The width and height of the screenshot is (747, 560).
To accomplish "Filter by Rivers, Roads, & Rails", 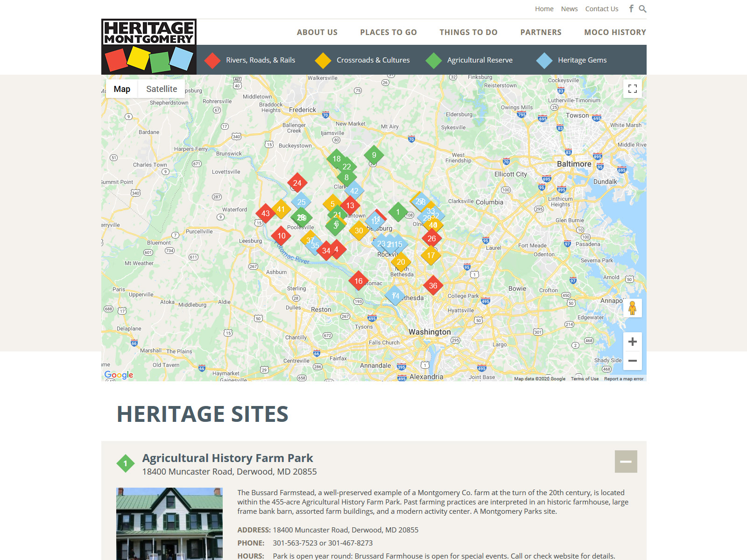I will (250, 60).
